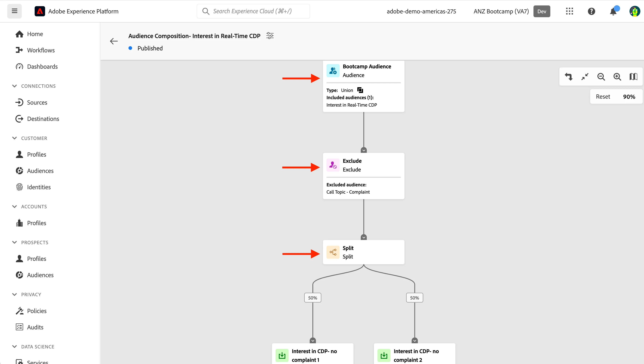Click Interest in Real-Time CDP included audience
The width and height of the screenshot is (644, 364).
click(x=352, y=105)
